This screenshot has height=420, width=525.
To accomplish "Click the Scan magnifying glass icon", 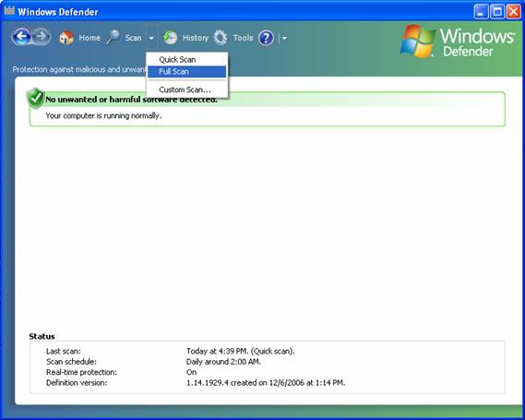I will click(113, 38).
